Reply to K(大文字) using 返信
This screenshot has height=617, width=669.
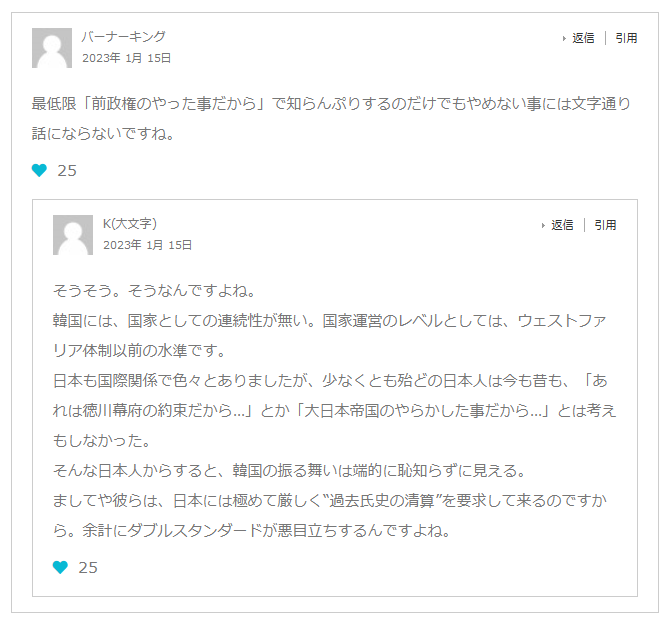pyautogui.click(x=562, y=226)
